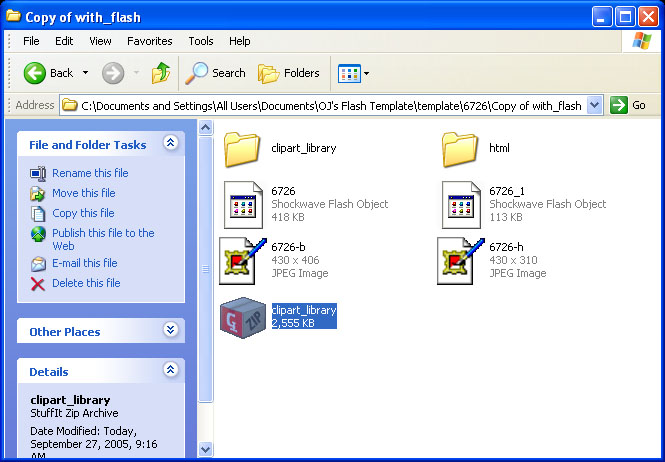Click the Up folder toolbar icon
The image size is (665, 462).
(x=160, y=73)
